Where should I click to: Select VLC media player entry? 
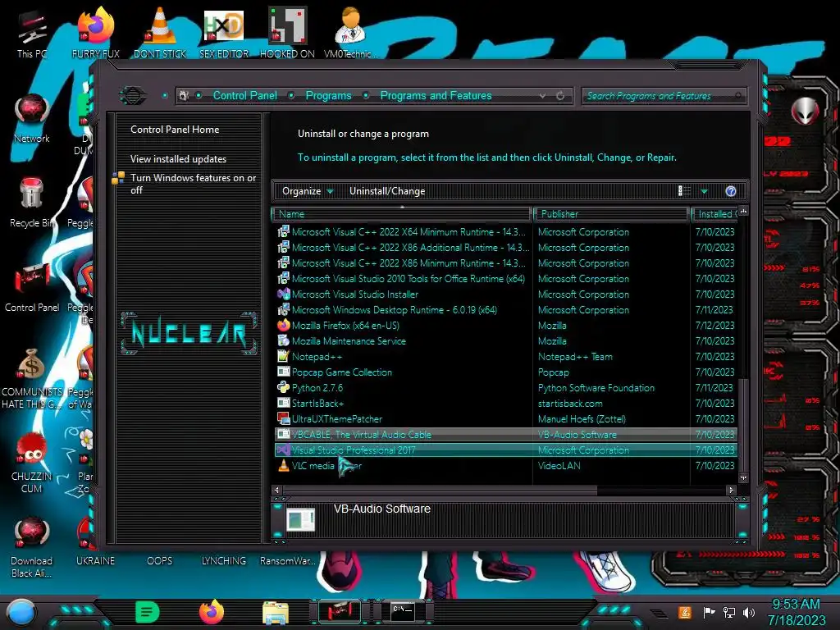505,466
